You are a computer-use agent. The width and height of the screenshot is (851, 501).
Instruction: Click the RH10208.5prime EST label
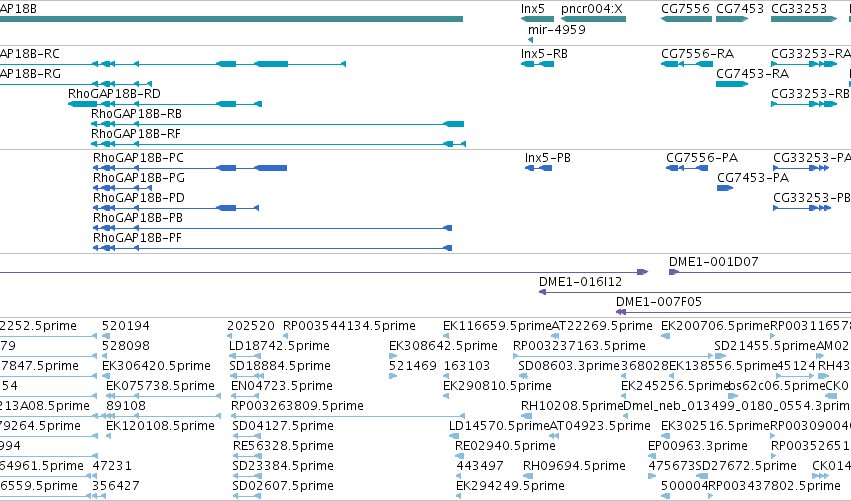pos(571,407)
